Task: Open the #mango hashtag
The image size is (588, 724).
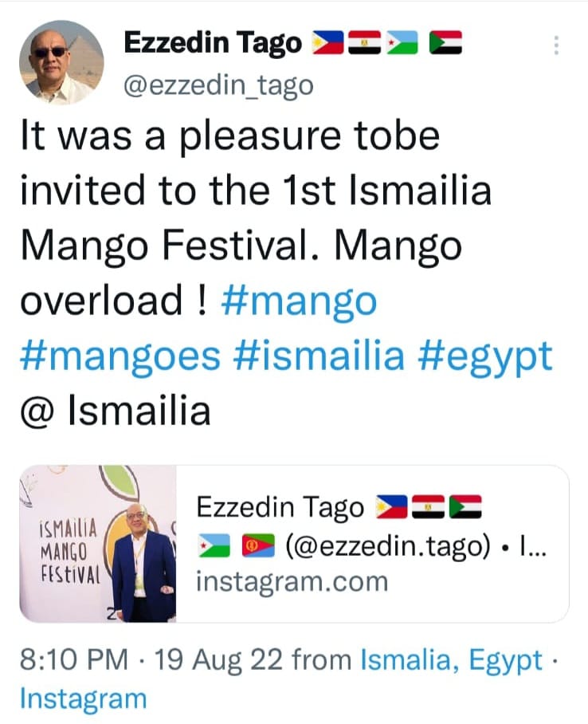Action: click(x=298, y=301)
